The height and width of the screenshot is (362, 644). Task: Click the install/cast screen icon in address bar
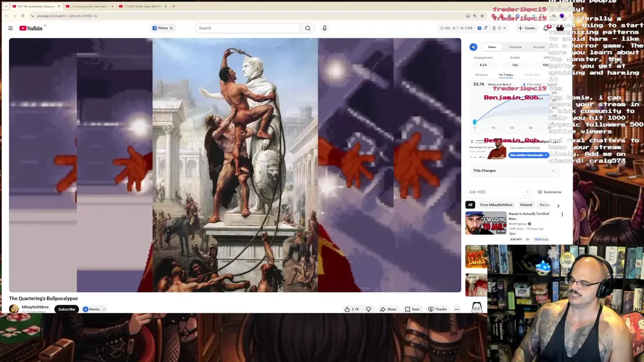[x=467, y=16]
